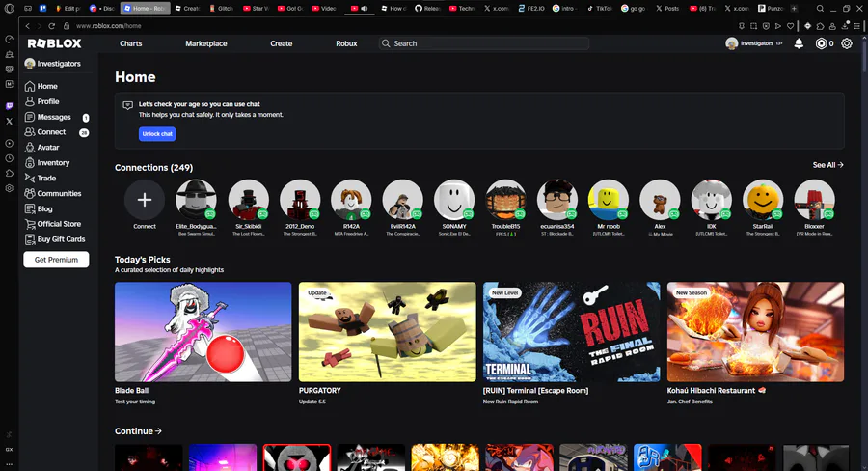
Task: Go to the Create page
Action: [282, 43]
